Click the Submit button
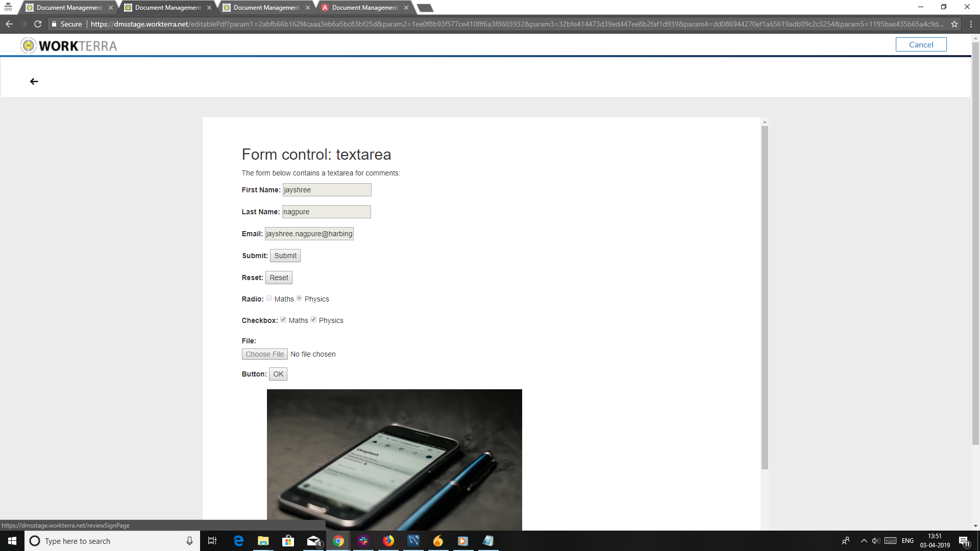Viewport: 980px width, 551px height. point(285,256)
